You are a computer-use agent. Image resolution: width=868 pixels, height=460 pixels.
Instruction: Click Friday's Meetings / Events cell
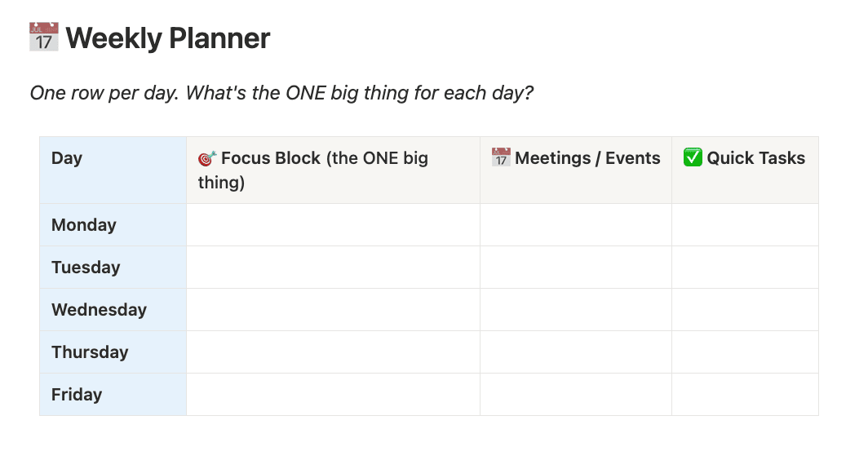point(575,395)
